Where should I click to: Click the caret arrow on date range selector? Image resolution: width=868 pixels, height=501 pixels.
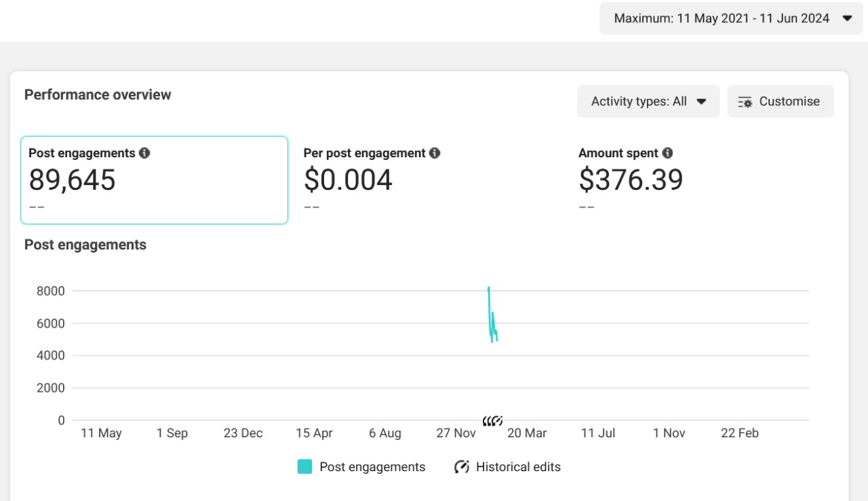coord(847,18)
